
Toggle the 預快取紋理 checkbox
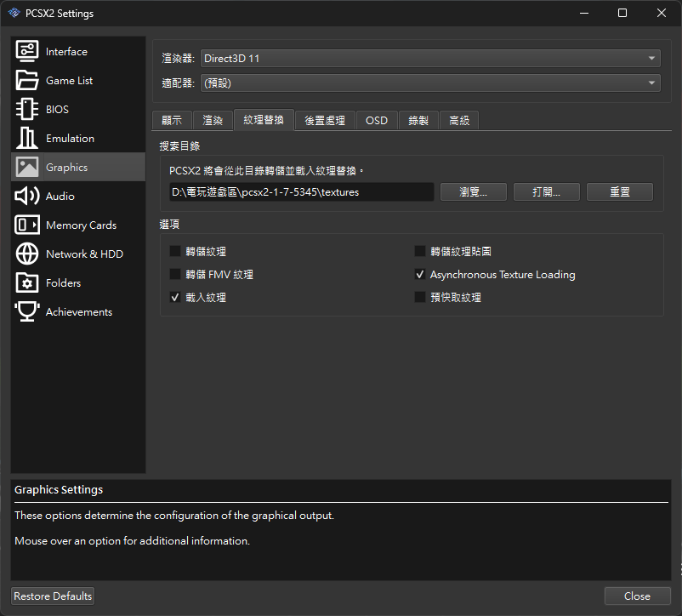420,298
